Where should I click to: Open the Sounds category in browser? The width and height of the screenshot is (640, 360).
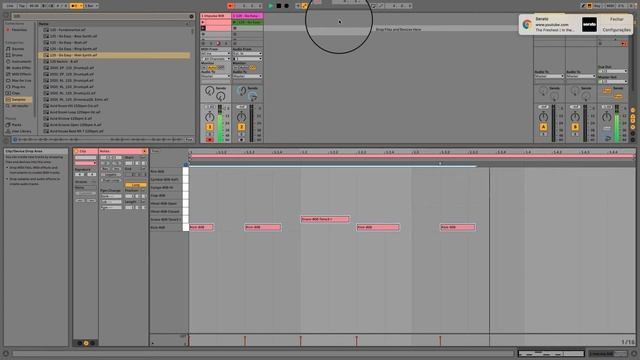coord(18,49)
